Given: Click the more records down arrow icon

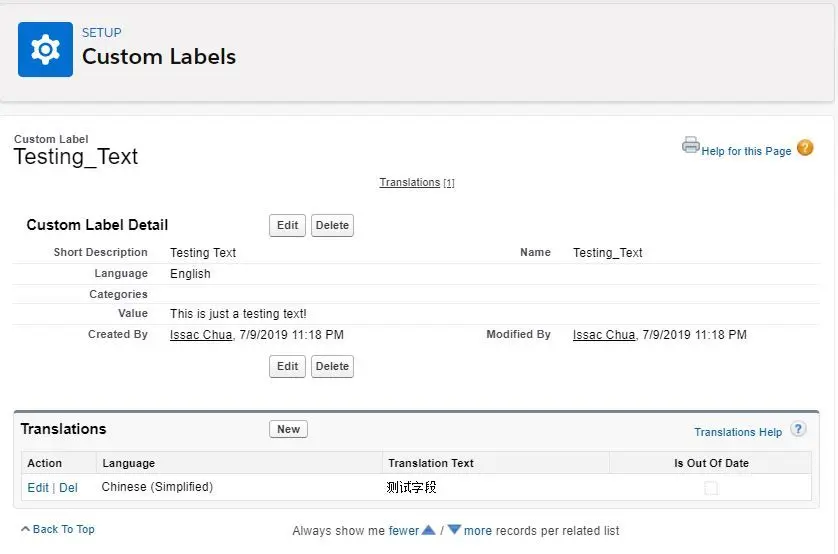Looking at the screenshot, I should [454, 530].
